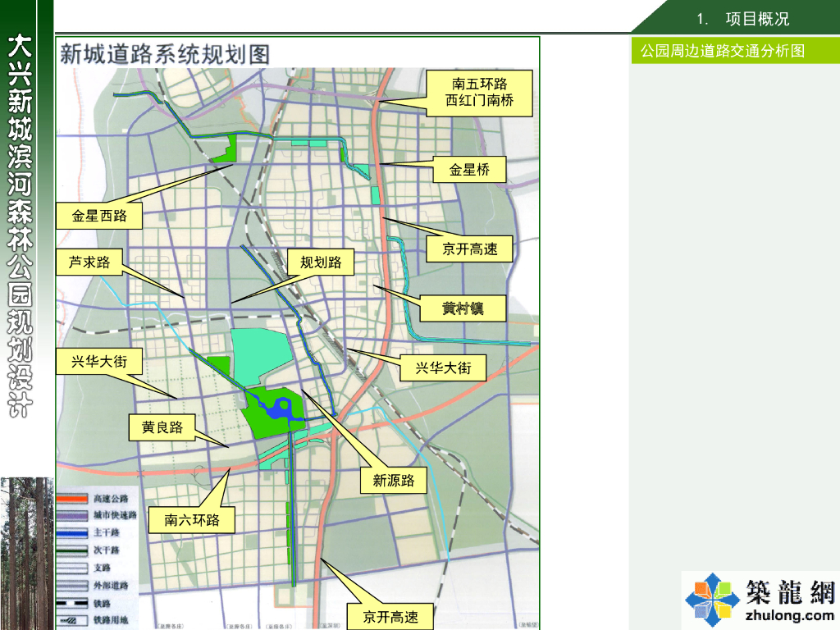
Task: Click the zhulong.com pinwheel logo
Action: coord(712,599)
